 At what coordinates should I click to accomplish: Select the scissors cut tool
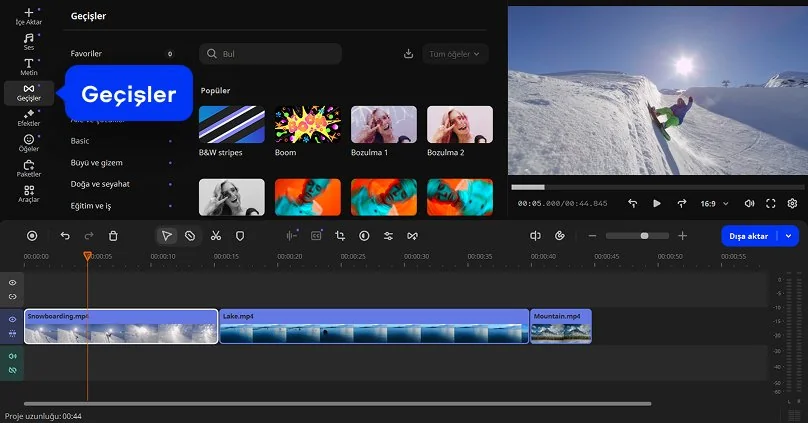click(x=215, y=236)
